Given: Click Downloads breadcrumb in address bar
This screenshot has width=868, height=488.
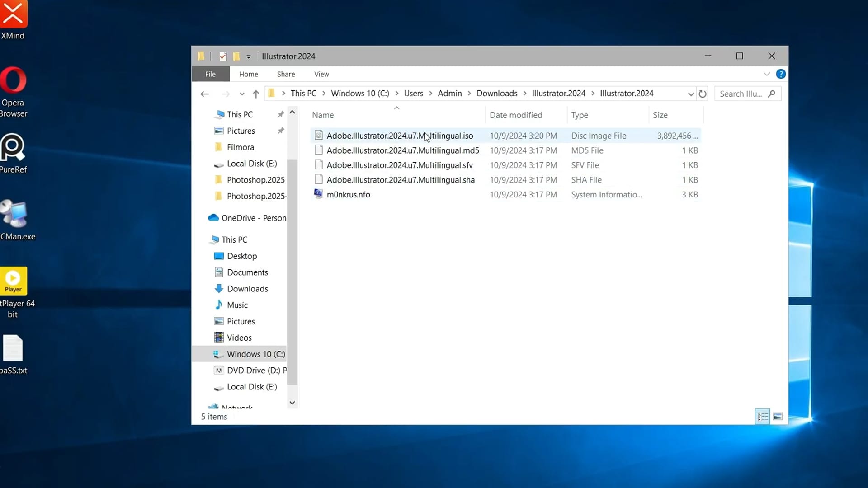Looking at the screenshot, I should [x=497, y=94].
